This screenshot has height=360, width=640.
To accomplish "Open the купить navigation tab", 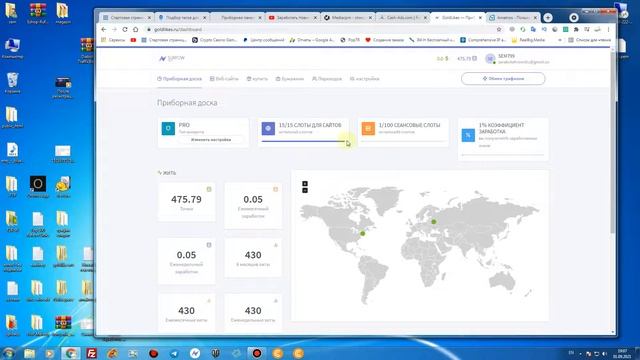I will click(x=257, y=79).
